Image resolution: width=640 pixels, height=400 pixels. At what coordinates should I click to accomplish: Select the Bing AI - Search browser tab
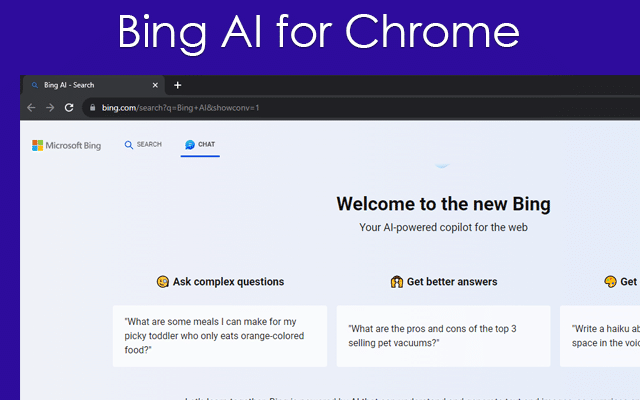(x=93, y=85)
